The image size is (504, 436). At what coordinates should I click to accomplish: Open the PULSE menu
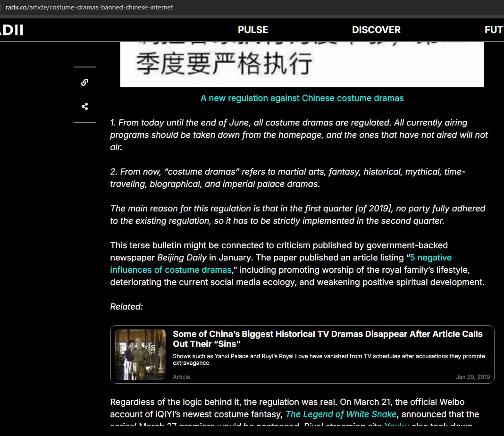click(252, 30)
